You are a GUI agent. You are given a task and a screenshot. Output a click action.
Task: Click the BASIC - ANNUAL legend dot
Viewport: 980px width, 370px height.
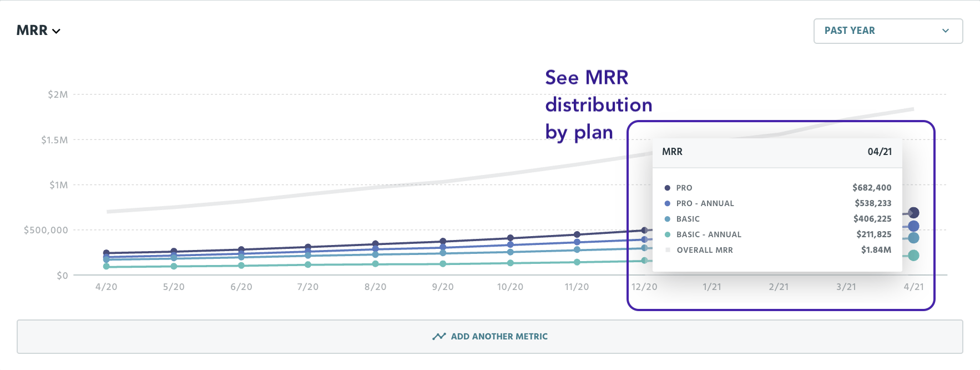coord(667,234)
